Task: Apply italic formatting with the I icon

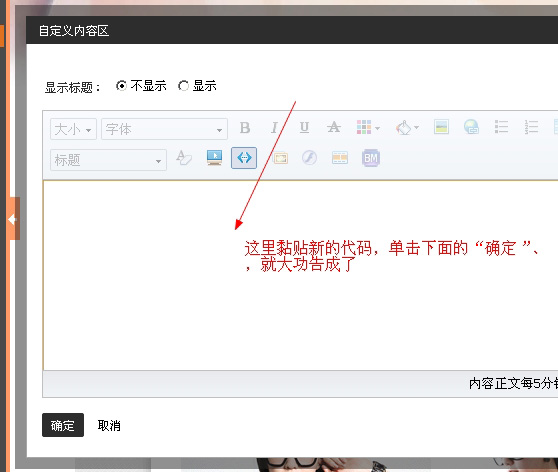Action: (x=274, y=127)
